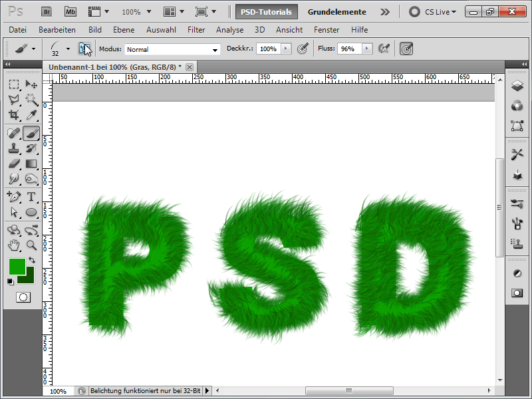
Task: Toggle tablet pressure for opacity
Action: pyautogui.click(x=303, y=49)
